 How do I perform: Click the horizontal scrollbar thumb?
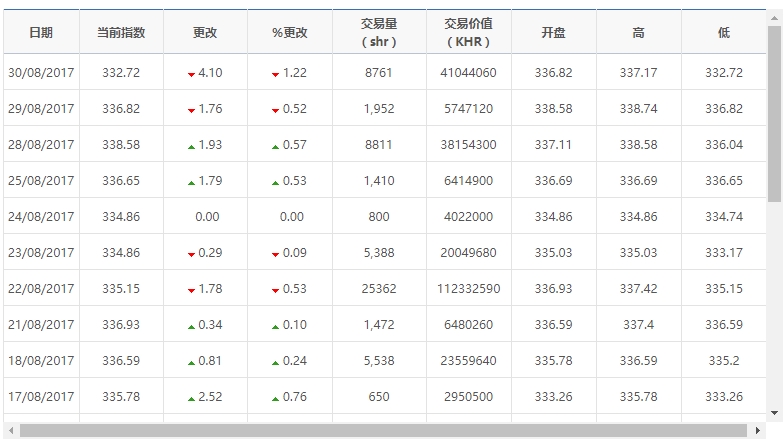[380, 431]
